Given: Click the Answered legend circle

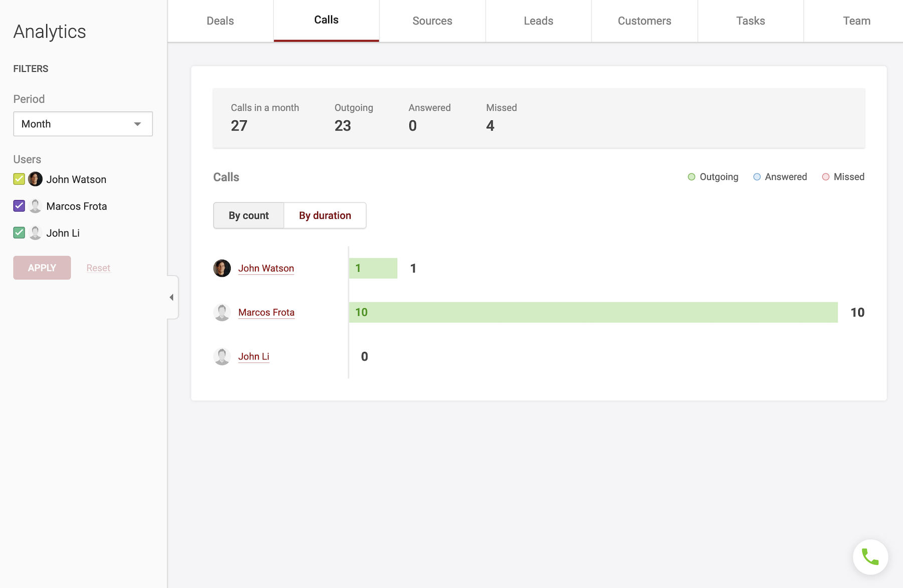Looking at the screenshot, I should click(757, 177).
